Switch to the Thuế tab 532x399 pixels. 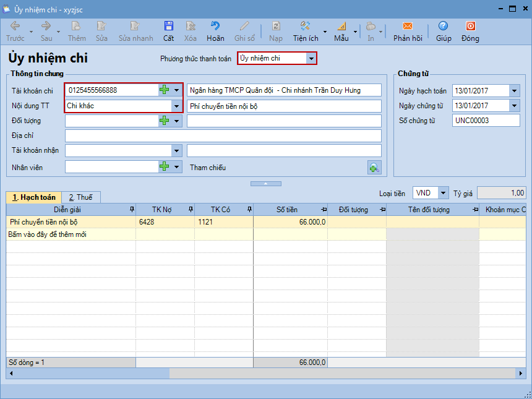click(x=80, y=197)
